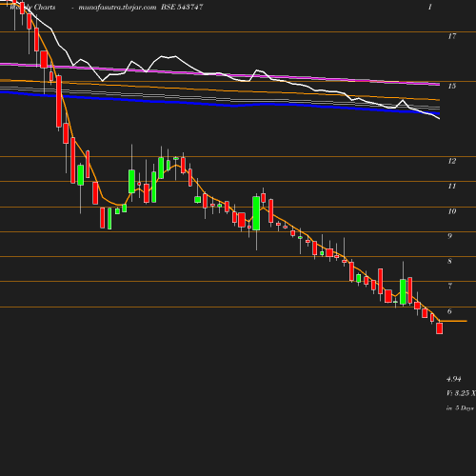Click the price axis label 15

452,86
